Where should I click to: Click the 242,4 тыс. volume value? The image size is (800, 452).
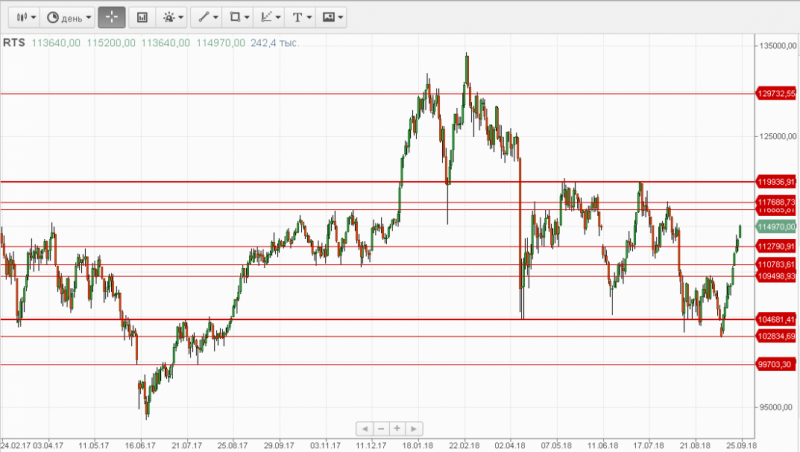(x=274, y=43)
